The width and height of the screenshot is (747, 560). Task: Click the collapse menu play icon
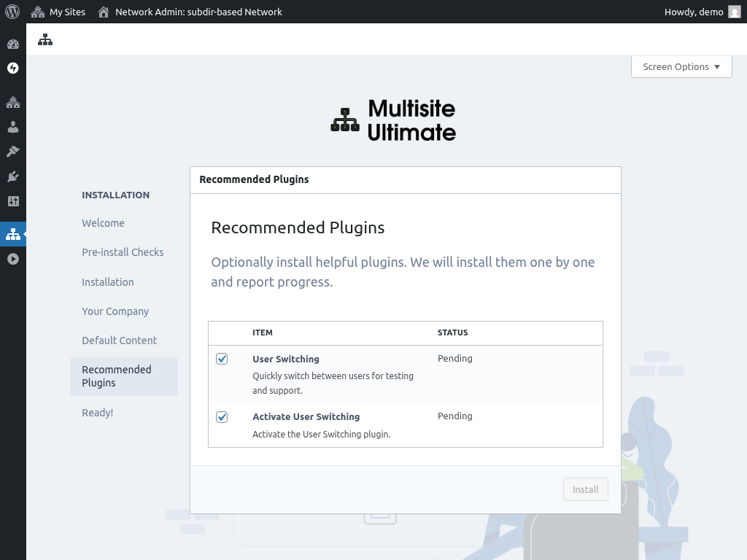point(13,259)
